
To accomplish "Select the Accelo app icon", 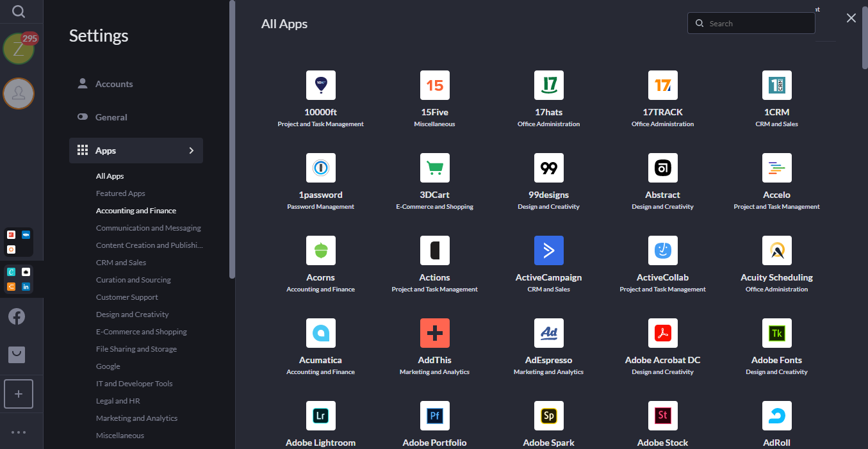I will (x=777, y=168).
